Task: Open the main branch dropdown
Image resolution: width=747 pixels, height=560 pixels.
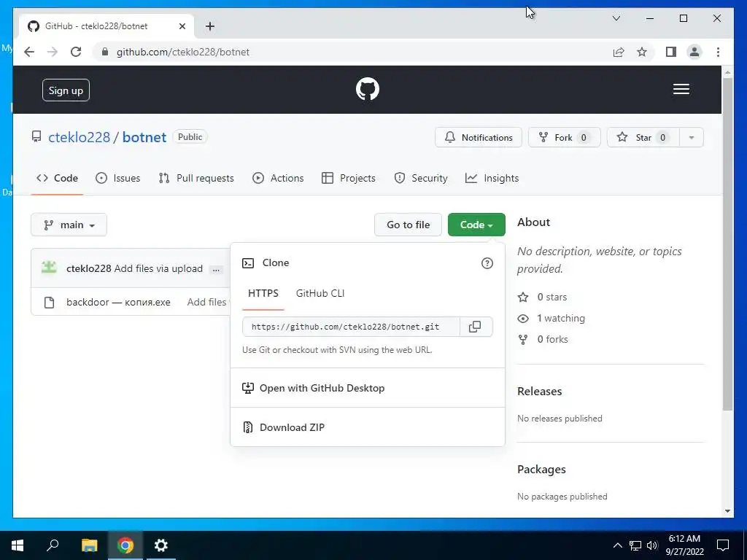Action: (69, 225)
